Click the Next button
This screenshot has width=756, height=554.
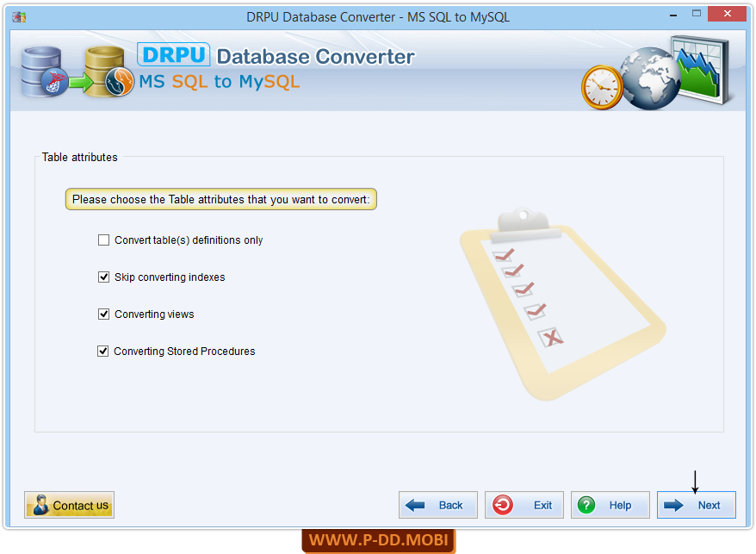[x=697, y=505]
